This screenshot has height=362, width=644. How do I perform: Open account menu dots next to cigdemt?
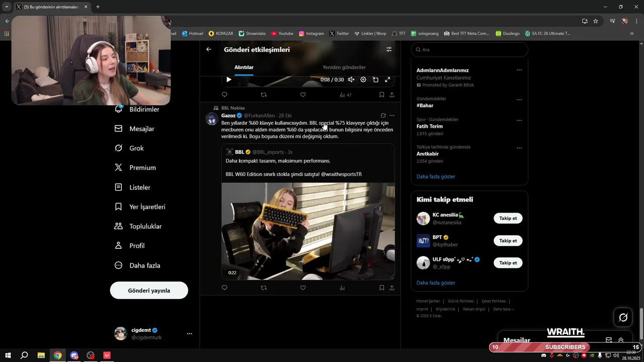pyautogui.click(x=190, y=334)
